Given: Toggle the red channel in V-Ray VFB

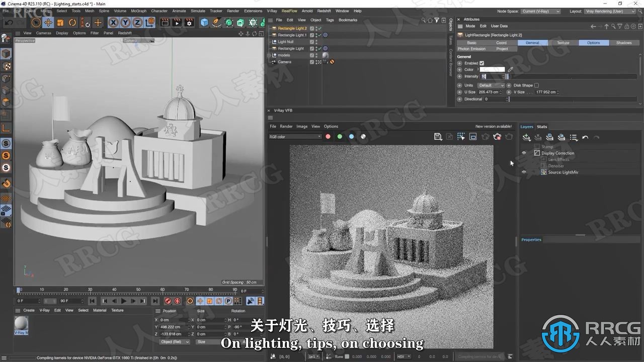Looking at the screenshot, I should [x=328, y=137].
